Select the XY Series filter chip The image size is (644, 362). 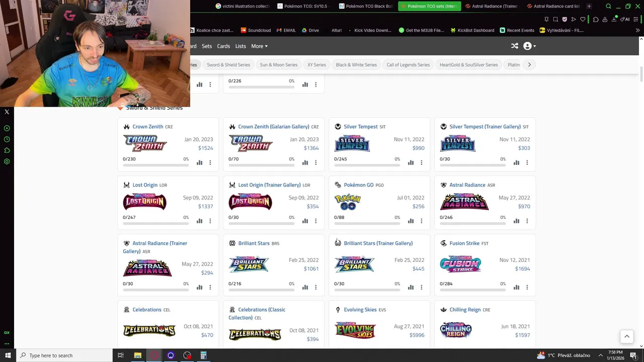point(316,64)
